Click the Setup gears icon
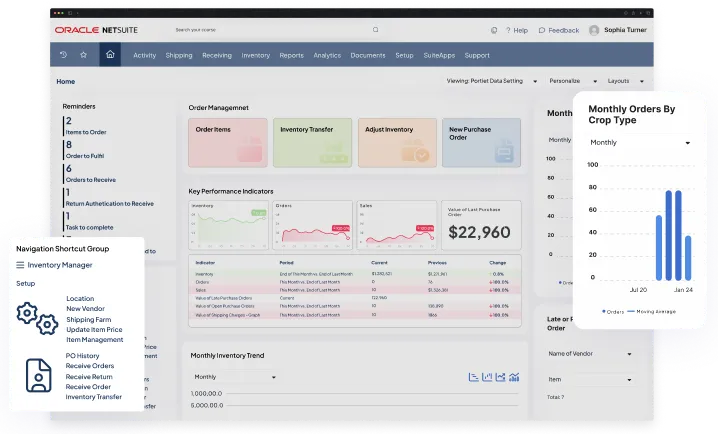The height and width of the screenshot is (434, 718). (x=37, y=320)
